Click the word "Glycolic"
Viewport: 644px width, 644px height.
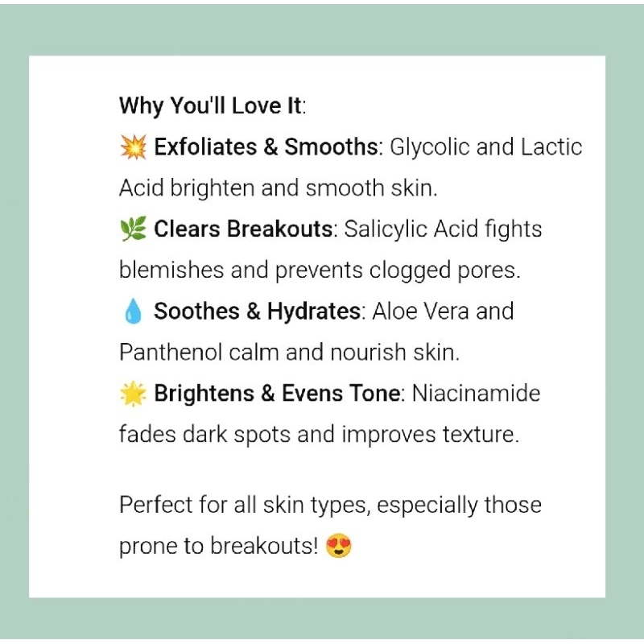click(423, 147)
